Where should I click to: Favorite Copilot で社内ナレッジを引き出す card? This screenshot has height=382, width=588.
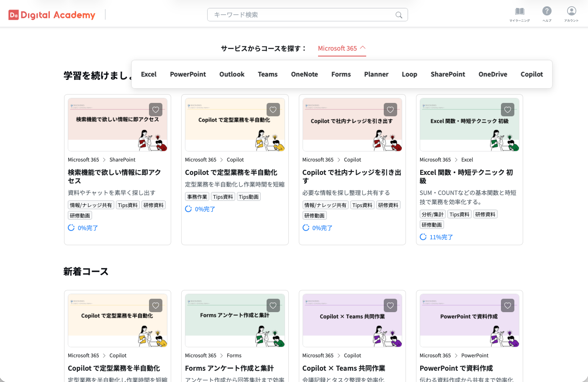390,110
